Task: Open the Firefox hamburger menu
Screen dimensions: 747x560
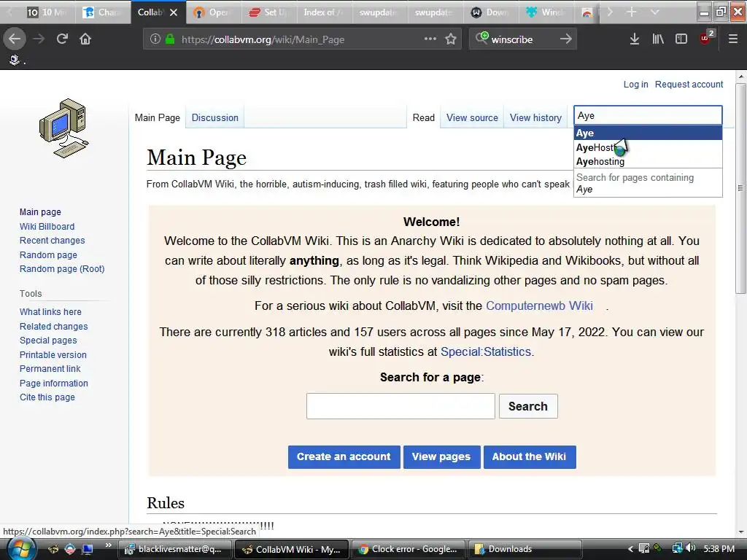Action: [733, 39]
